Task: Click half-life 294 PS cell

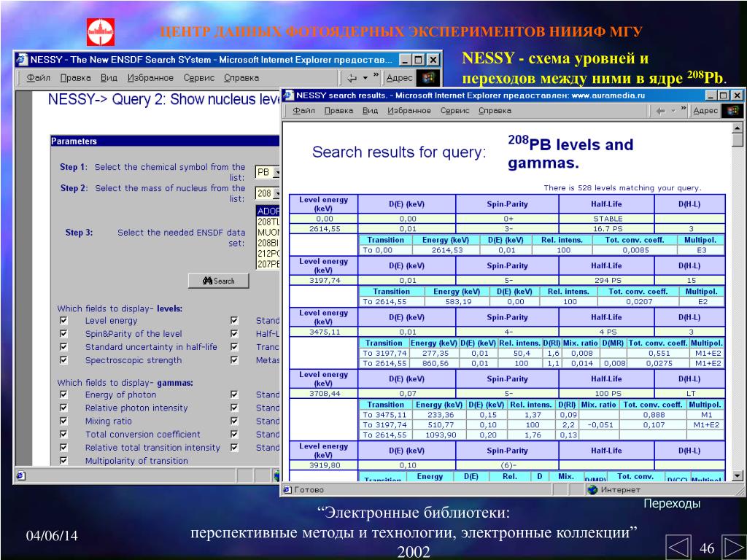Action: [x=607, y=281]
